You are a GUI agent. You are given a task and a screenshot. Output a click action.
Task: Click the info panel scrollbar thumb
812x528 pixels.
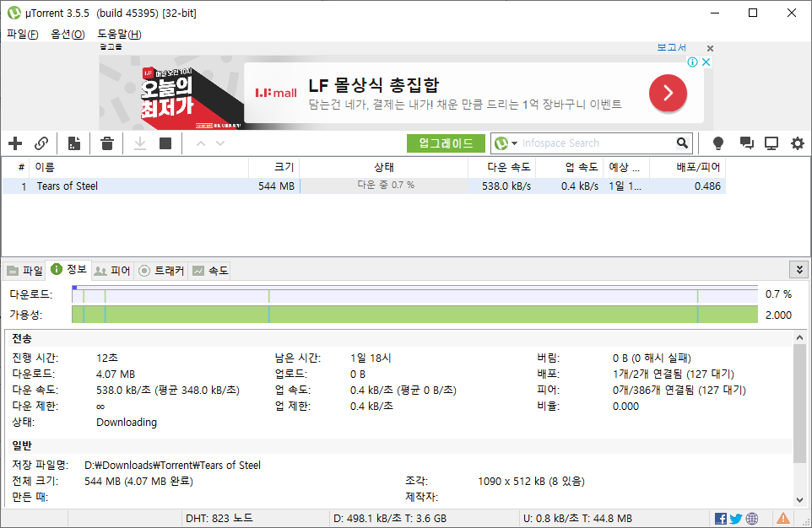click(799, 402)
